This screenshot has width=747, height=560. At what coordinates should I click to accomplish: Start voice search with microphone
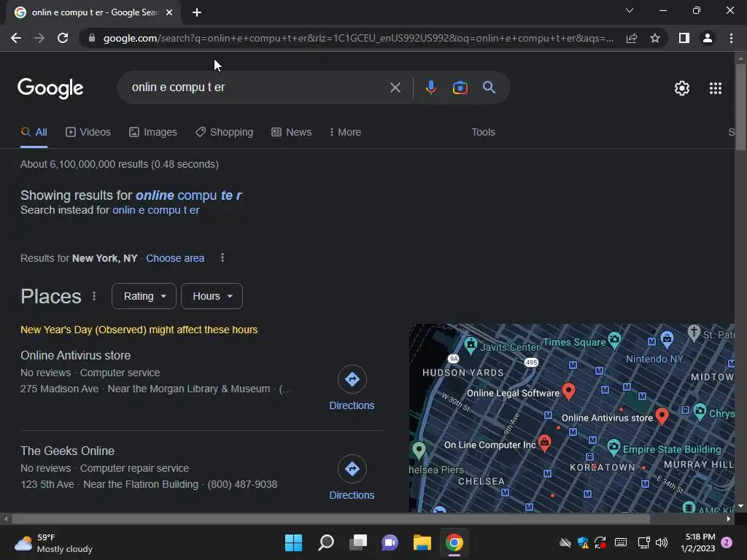[x=430, y=87]
